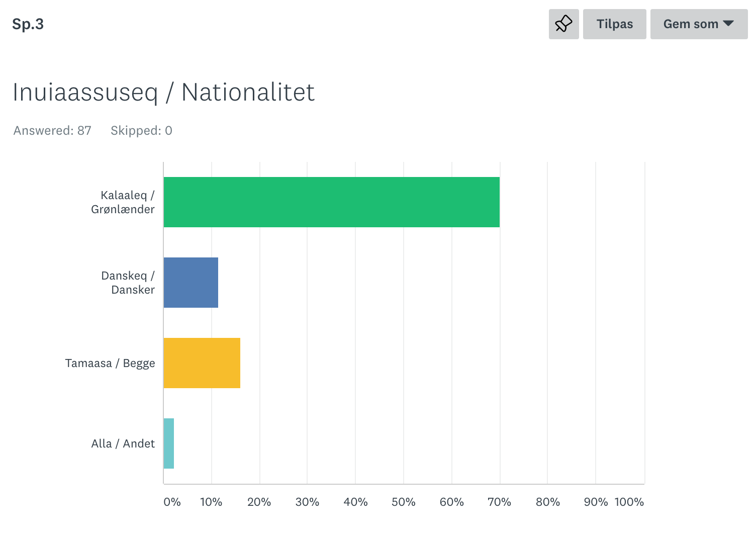This screenshot has height=536, width=756.
Task: Open the Gem som dropdown
Action: coord(699,24)
